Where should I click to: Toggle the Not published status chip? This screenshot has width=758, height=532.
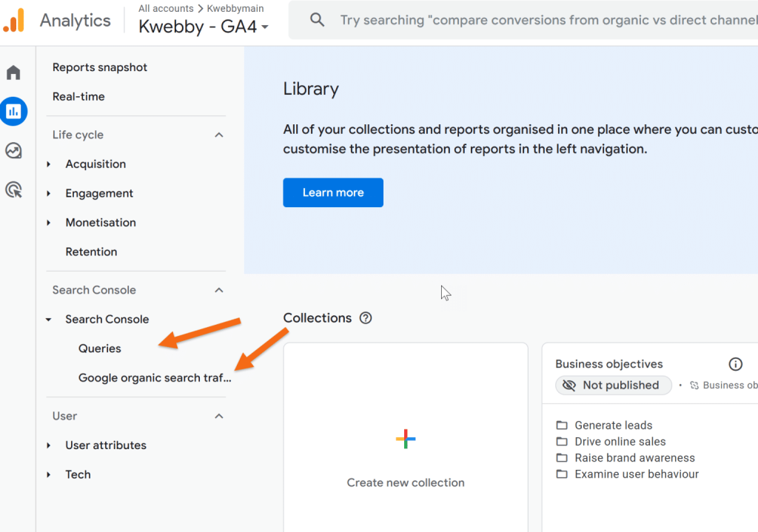point(613,385)
